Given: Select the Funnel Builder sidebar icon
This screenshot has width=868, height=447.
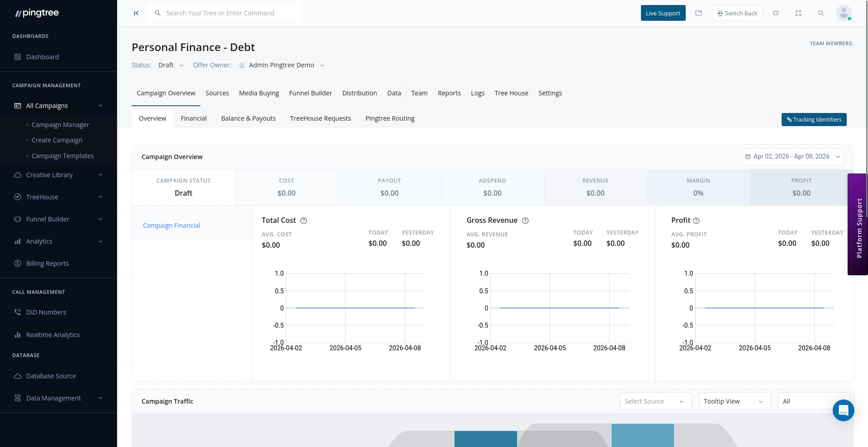Looking at the screenshot, I should coord(17,219).
